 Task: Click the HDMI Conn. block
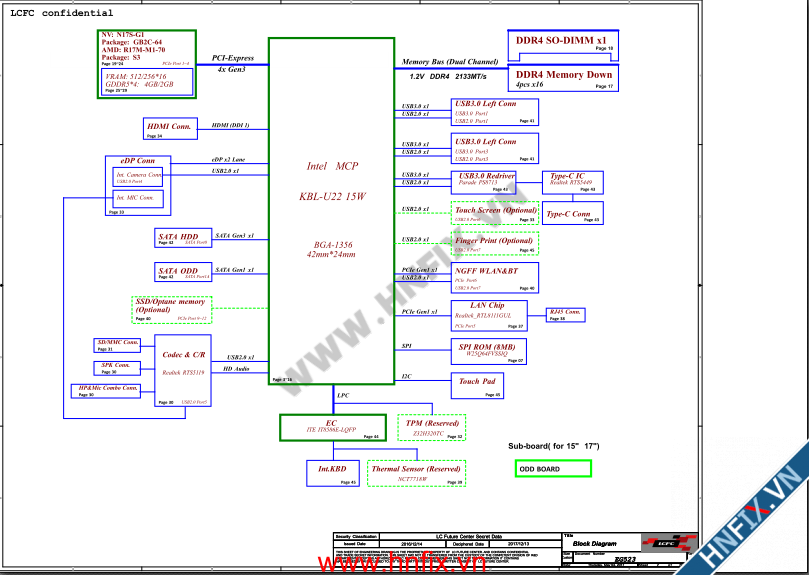point(168,129)
